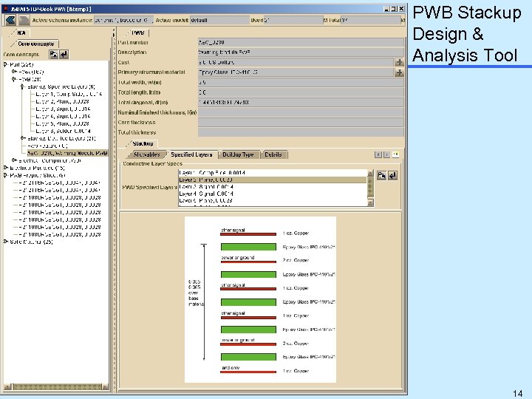The height and width of the screenshot is (399, 532).
Task: Click the stackup diagram thumbnail image
Action: pos(260,299)
